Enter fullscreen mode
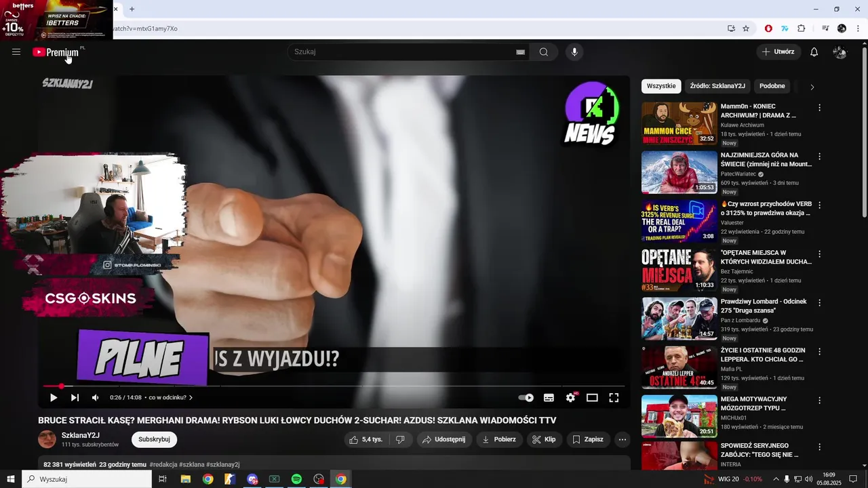This screenshot has height=488, width=868. (614, 398)
